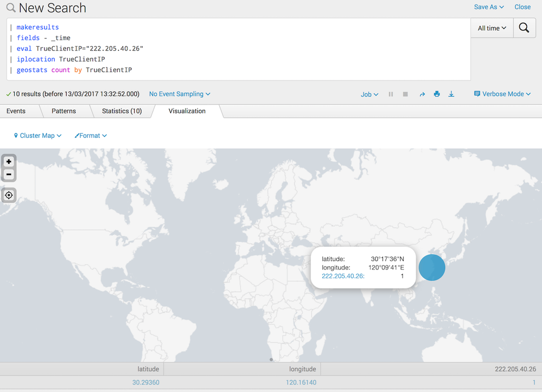
Task: Pause the search job
Action: [391, 94]
